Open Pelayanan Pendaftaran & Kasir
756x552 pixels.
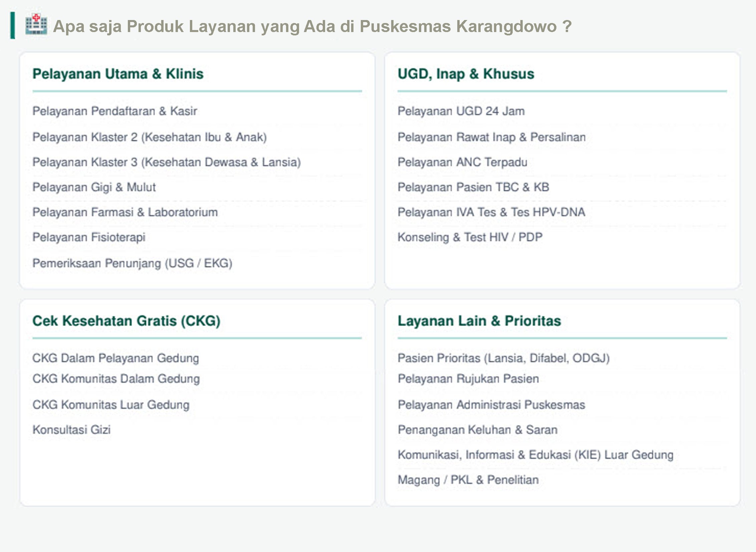[114, 111]
